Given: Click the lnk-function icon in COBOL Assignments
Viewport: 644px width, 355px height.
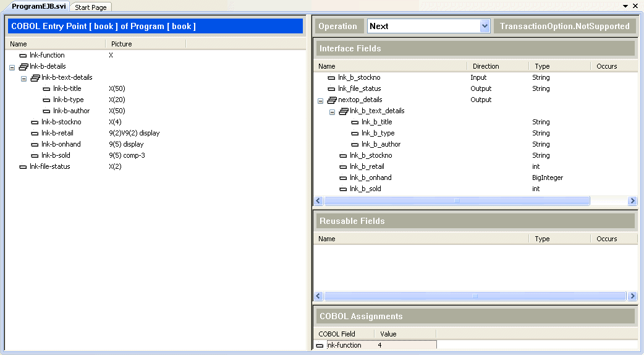Looking at the screenshot, I should (320, 346).
